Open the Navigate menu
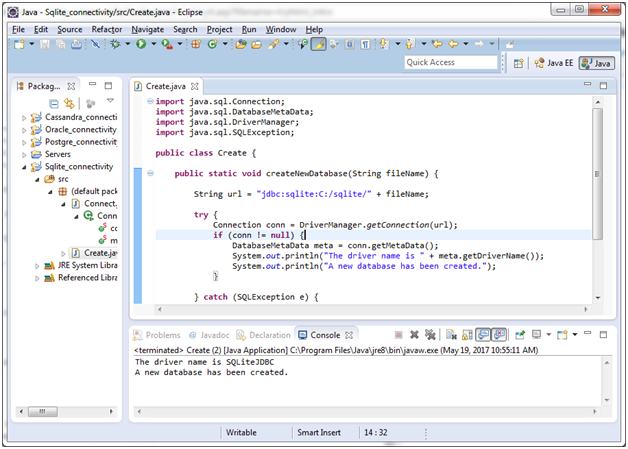 (x=148, y=29)
